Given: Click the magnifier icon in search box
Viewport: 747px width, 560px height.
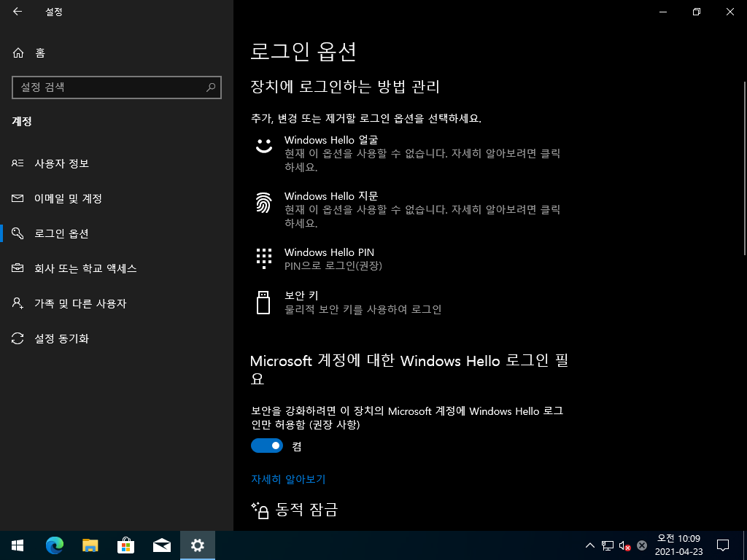Looking at the screenshot, I should (x=211, y=87).
